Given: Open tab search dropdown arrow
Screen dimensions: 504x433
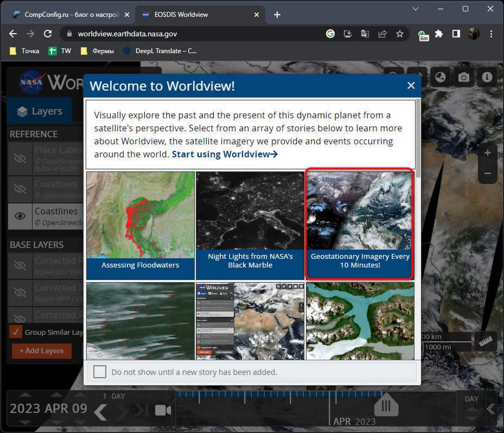Looking at the screenshot, I should (x=415, y=9).
